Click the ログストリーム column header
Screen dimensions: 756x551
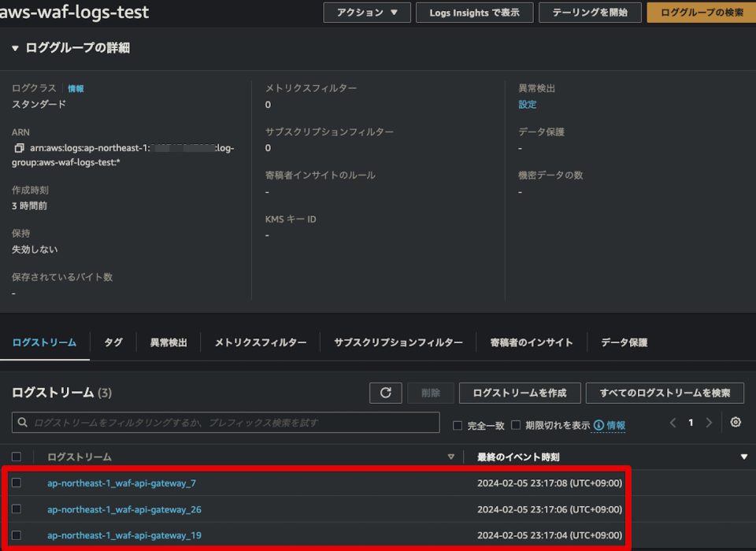pyautogui.click(x=79, y=457)
